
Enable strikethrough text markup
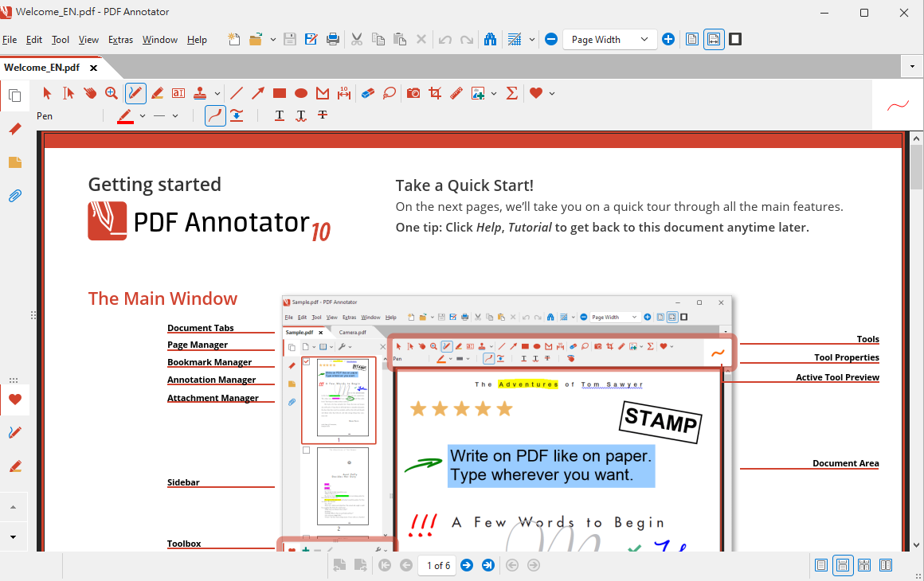(x=323, y=115)
